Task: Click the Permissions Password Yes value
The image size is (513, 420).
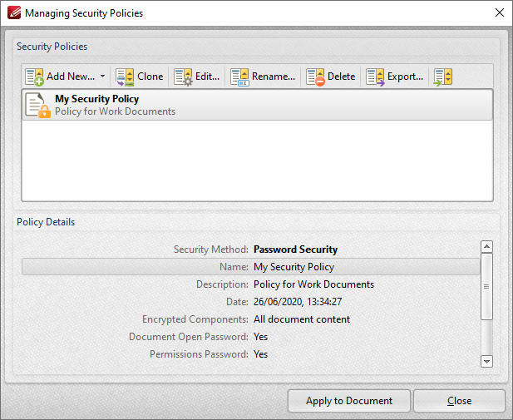Action: click(260, 354)
